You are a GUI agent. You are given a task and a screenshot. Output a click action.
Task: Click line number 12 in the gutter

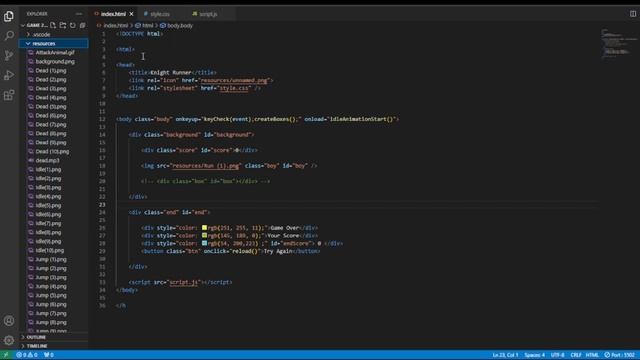pos(102,119)
